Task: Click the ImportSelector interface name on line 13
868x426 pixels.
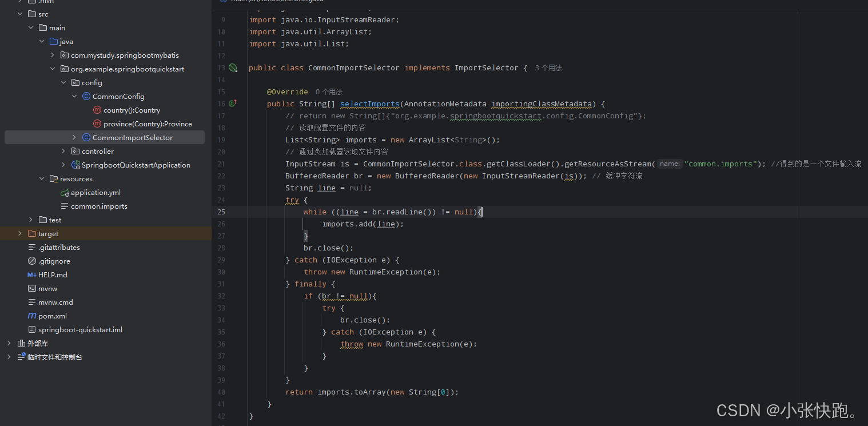Action: [487, 68]
